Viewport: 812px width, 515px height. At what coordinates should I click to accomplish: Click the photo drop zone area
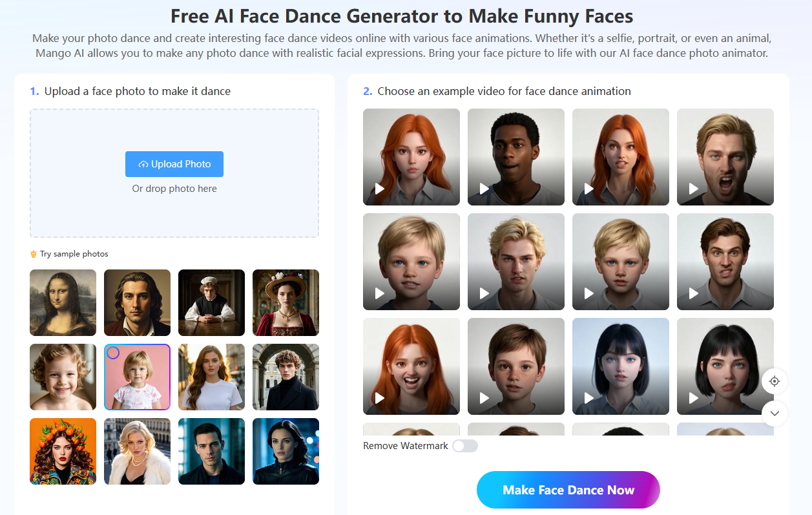[x=174, y=173]
